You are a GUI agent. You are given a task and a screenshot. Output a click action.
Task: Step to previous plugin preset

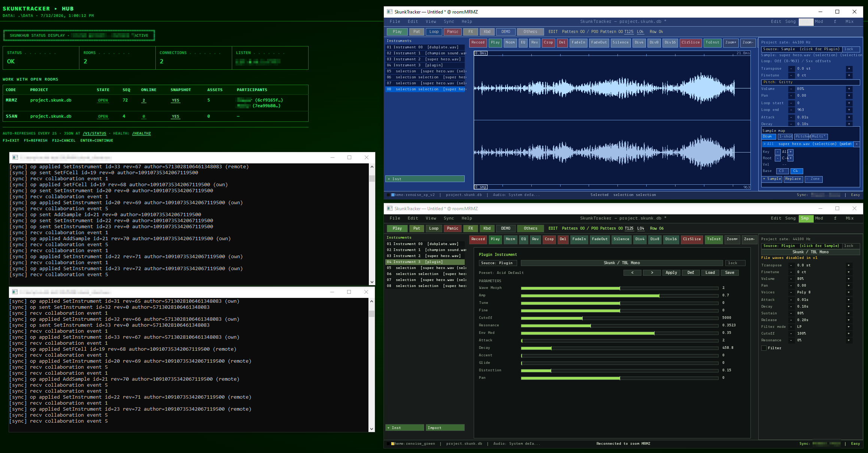tap(632, 273)
